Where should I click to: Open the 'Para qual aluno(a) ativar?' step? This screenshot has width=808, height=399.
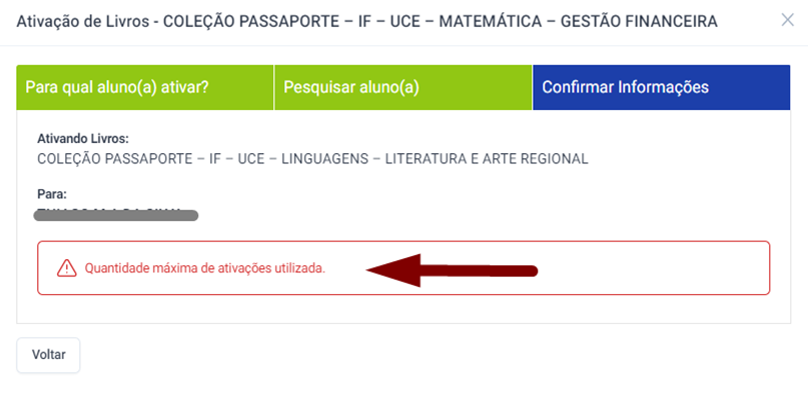coord(145,87)
